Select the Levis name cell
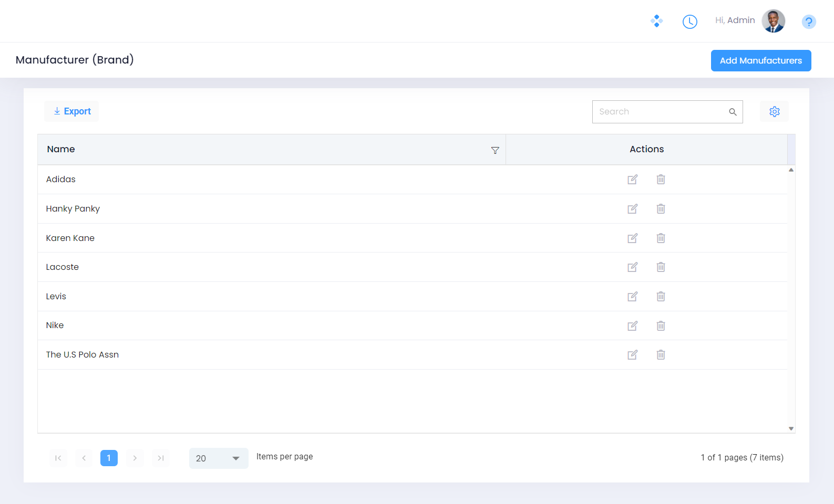 point(272,297)
